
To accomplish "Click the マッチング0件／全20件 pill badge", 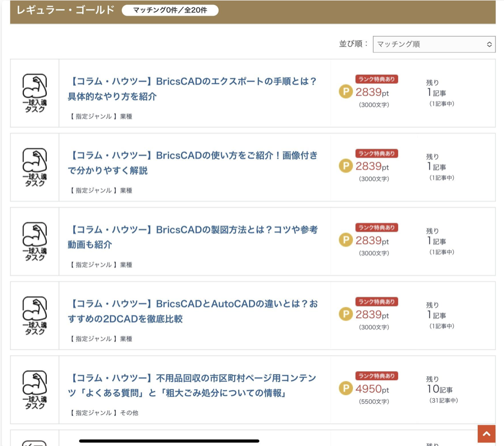I will click(170, 10).
